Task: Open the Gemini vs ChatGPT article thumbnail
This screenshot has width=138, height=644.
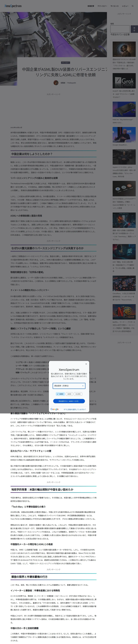Action: coord(124,188)
